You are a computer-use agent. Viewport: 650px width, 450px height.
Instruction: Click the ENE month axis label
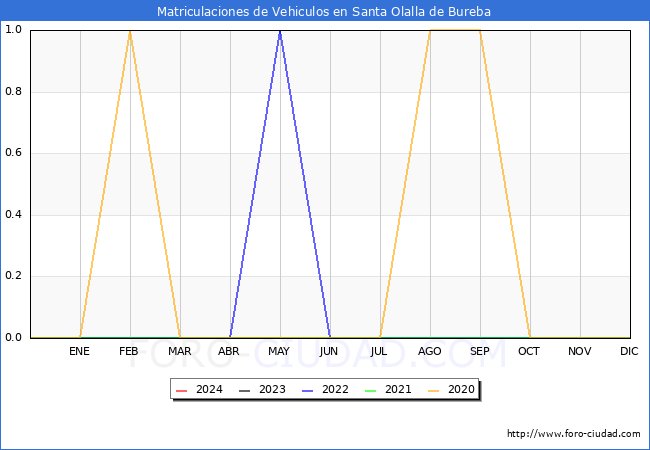point(79,351)
